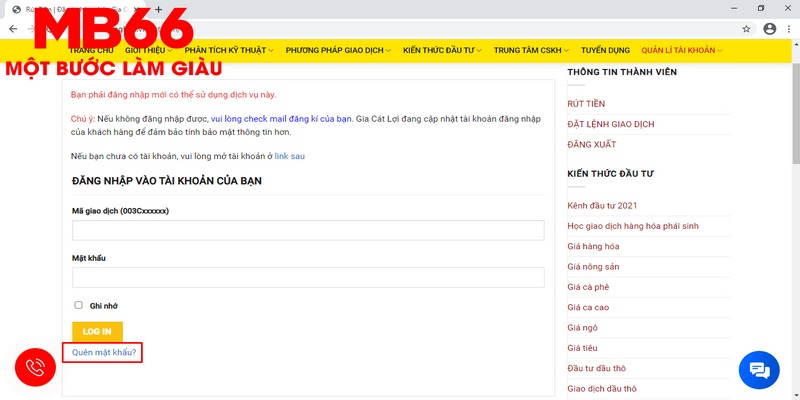Click the THÔNG TIN THÀNH VIÊN heading
The width and height of the screenshot is (800, 400).
622,72
